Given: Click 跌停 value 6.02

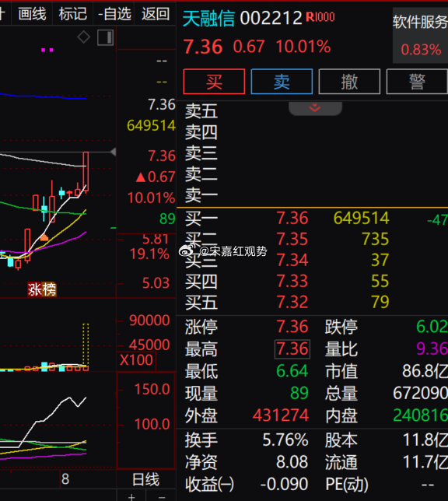Looking at the screenshot, I should (432, 327).
